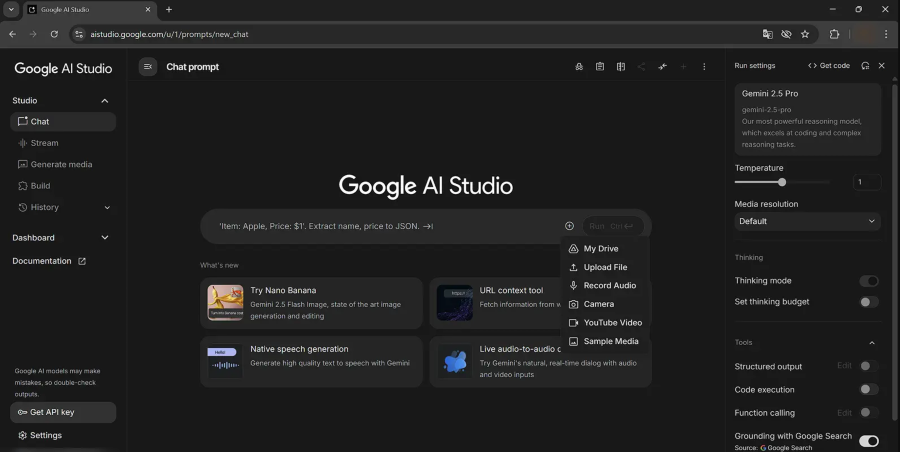Choose Camera from the insert menu

click(604, 304)
